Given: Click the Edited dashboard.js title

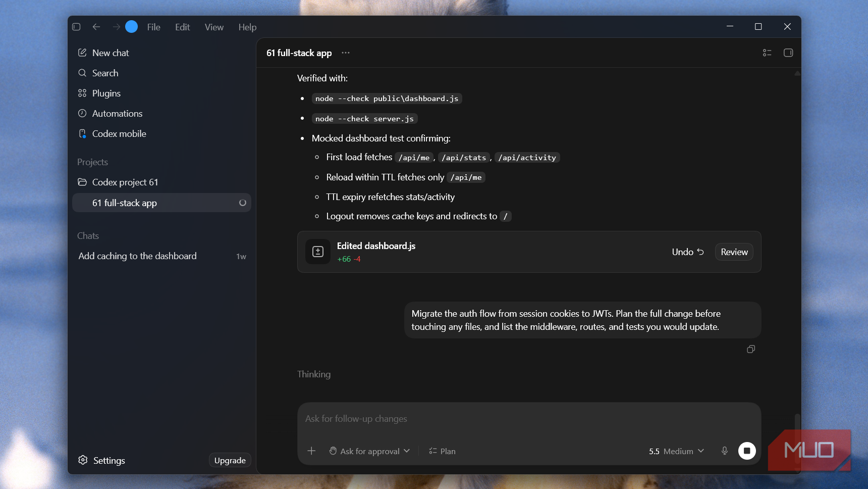Looking at the screenshot, I should 376,246.
